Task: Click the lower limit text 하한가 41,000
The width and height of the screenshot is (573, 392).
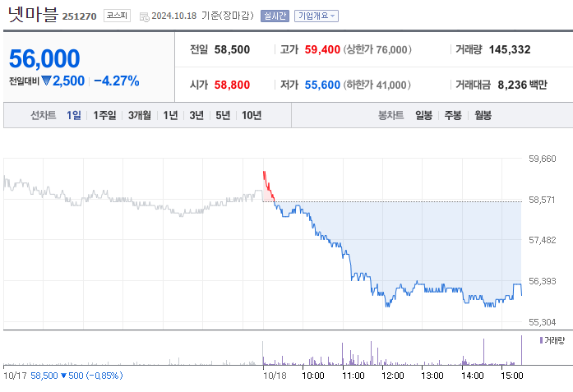Action: pyautogui.click(x=377, y=85)
